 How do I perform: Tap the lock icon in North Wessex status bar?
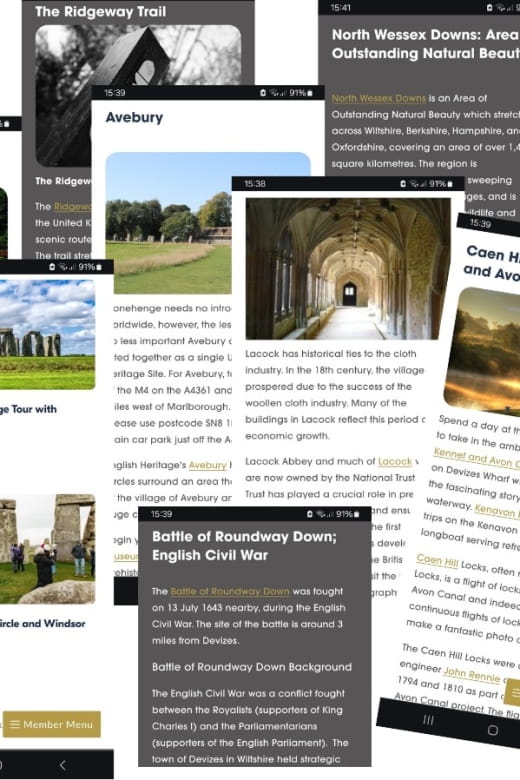coord(489,7)
